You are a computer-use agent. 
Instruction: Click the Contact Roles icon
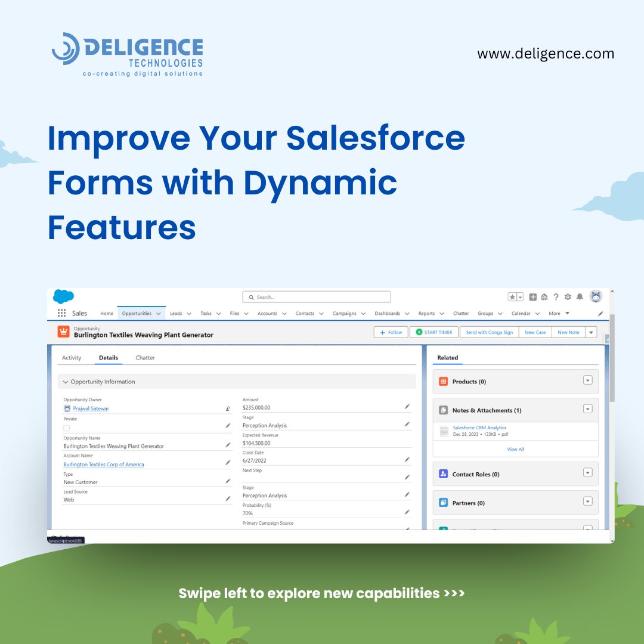[443, 474]
